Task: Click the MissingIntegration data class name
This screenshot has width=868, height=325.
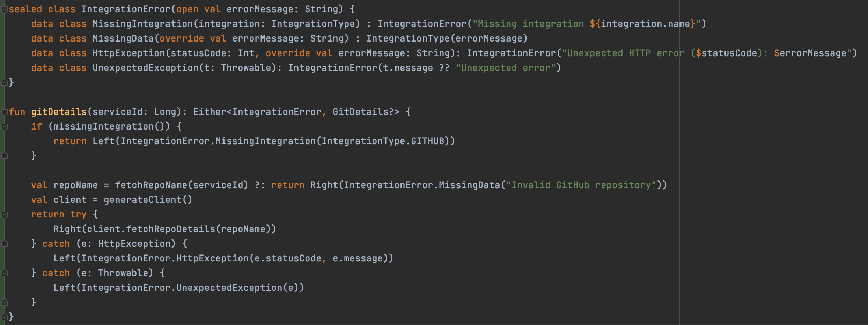Action: 143,24
